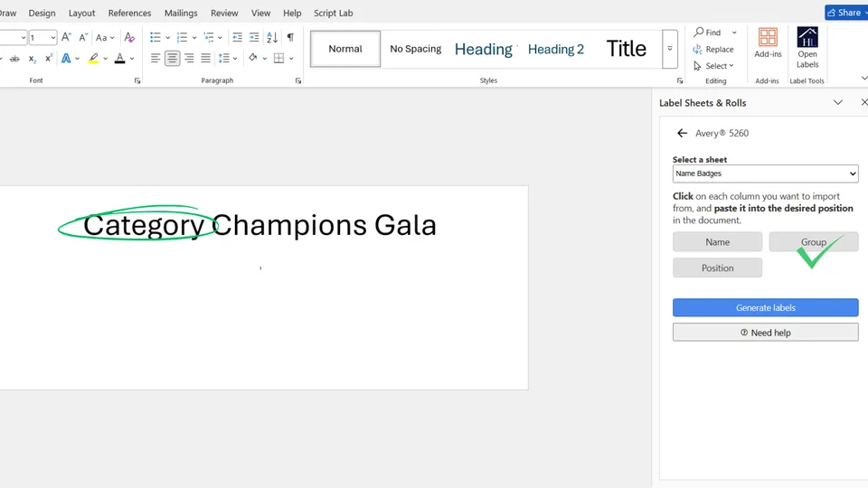Toggle superscript formatting
Screen dimensions: 868x488
click(x=49, y=58)
